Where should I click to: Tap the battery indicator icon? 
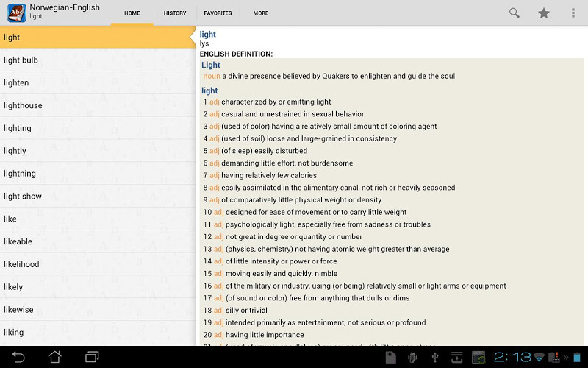click(577, 358)
